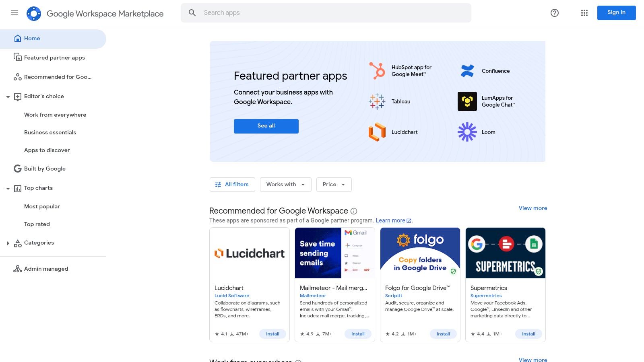Click See all featured partner apps
Viewport: 644px width, 362px height.
pyautogui.click(x=266, y=126)
